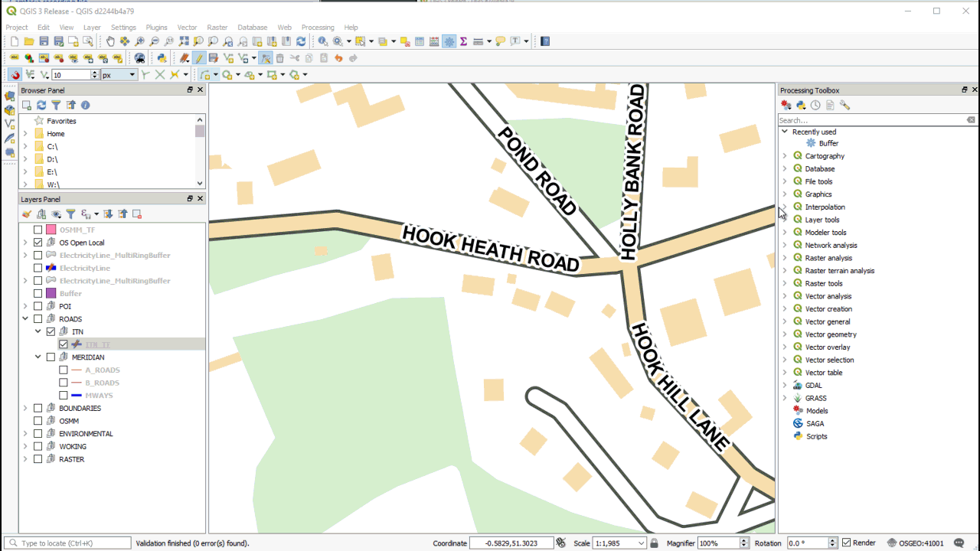Click the Delete Selected trash icon
This screenshot has width=980, height=551.
point(279,58)
